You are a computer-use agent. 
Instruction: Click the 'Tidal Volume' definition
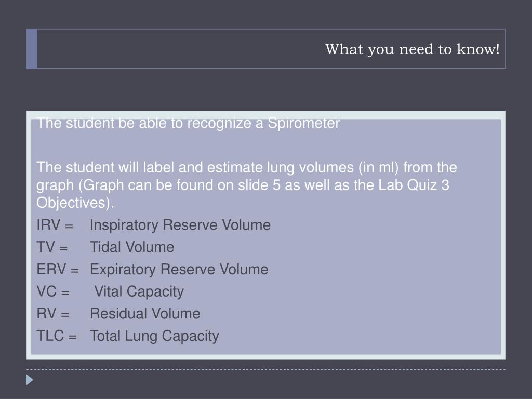[x=132, y=247]
